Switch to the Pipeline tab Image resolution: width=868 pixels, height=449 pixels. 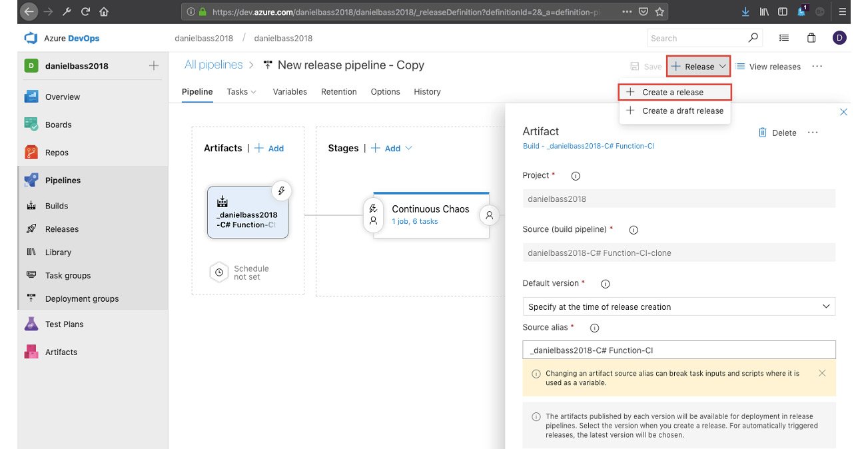coord(197,92)
